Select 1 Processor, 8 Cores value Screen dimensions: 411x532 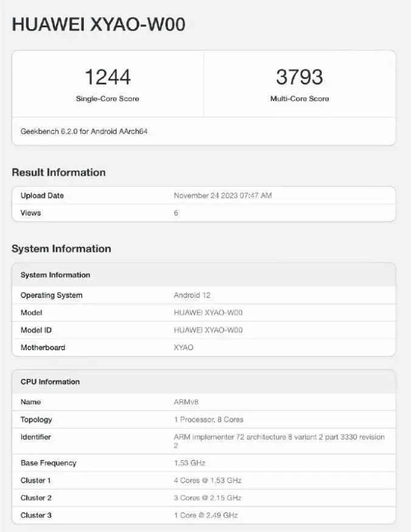tap(209, 420)
